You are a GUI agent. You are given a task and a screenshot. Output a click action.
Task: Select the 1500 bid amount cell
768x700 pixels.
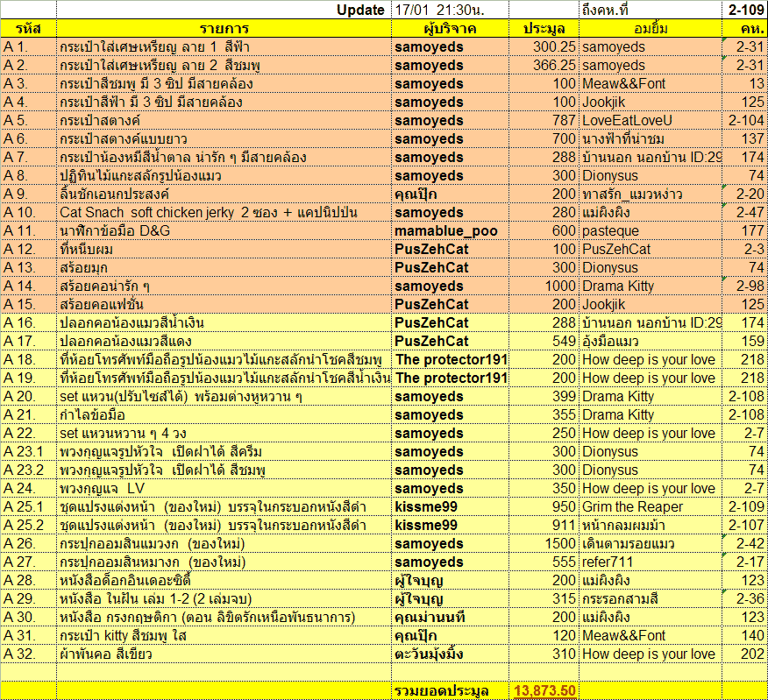click(544, 543)
